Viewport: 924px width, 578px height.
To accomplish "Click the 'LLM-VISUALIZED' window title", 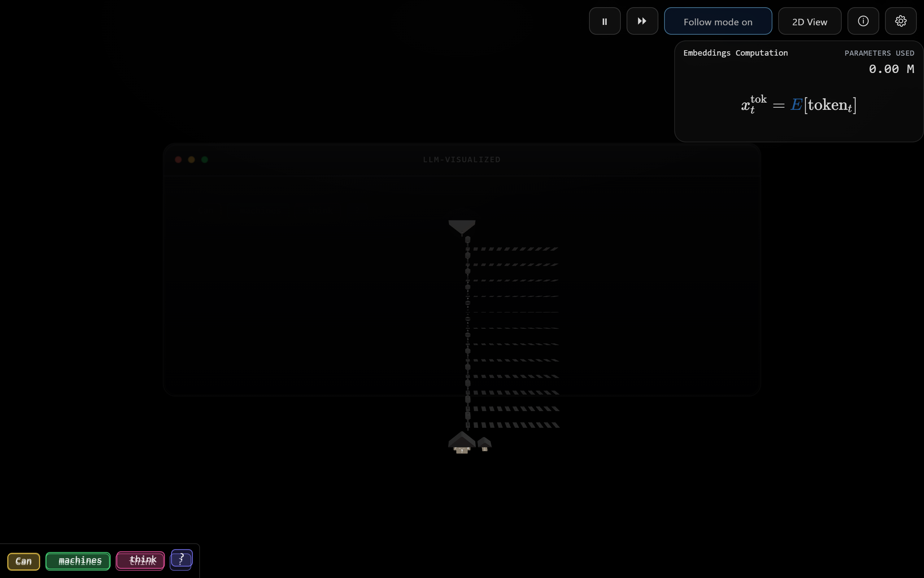I will pyautogui.click(x=462, y=159).
